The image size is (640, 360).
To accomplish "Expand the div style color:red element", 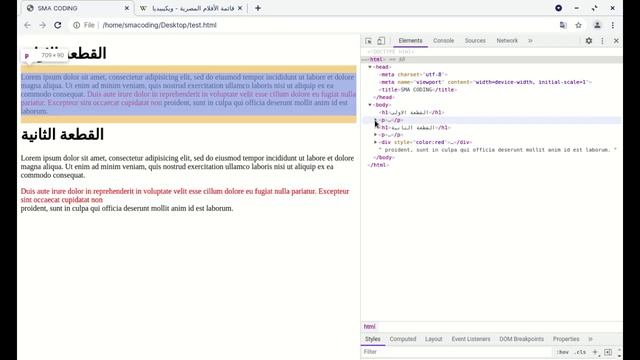I will [x=376, y=142].
